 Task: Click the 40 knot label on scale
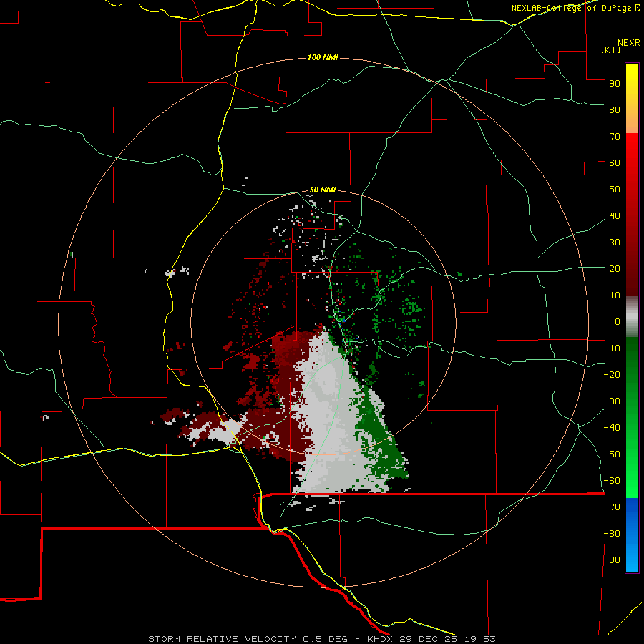tap(615, 215)
